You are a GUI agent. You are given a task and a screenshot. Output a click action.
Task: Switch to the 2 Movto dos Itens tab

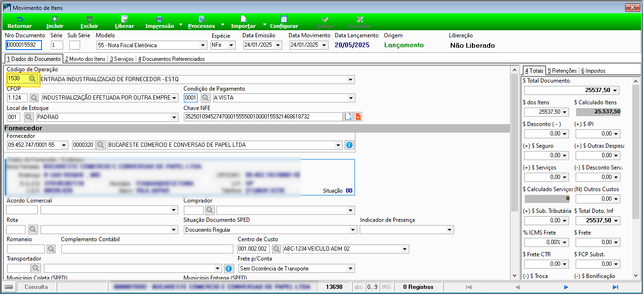(85, 59)
